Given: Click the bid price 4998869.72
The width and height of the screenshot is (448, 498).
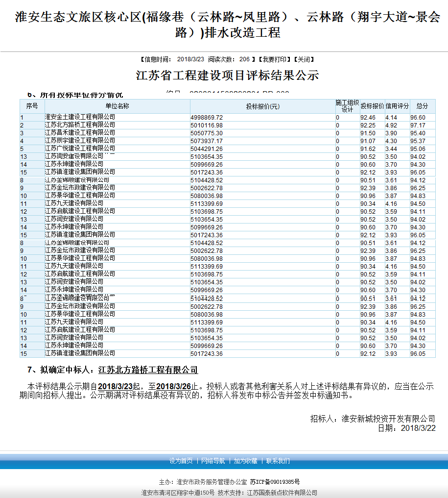Looking at the screenshot, I should tap(207, 118).
